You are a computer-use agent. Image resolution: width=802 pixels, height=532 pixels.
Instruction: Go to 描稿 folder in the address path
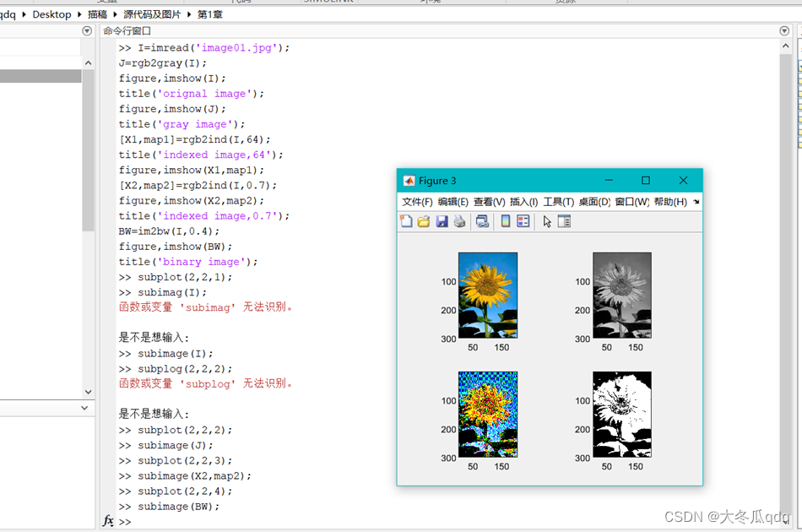click(x=97, y=14)
